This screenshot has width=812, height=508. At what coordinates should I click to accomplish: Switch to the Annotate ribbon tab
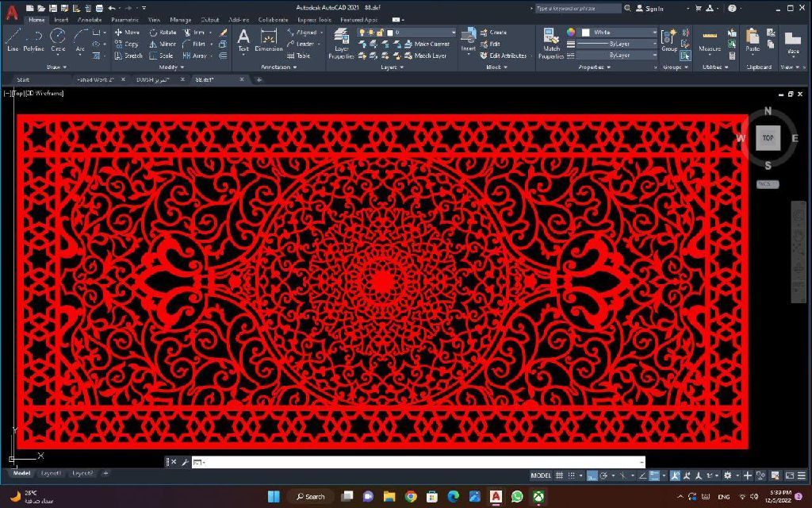90,20
